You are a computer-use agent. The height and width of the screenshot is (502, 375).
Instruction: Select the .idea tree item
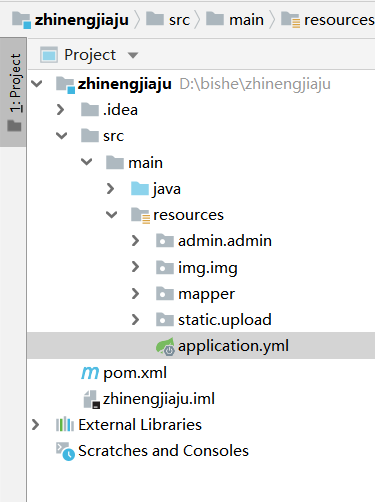tap(120, 110)
